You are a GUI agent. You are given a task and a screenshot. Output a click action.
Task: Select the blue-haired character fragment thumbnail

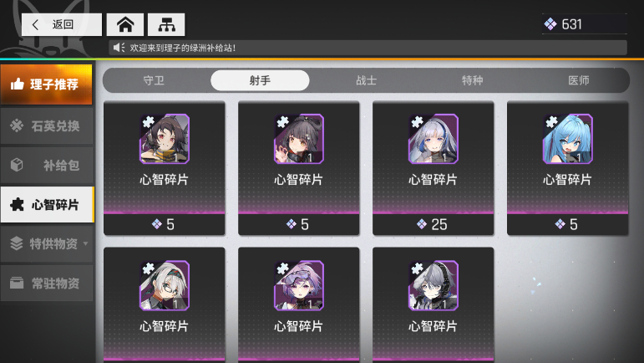568,139
